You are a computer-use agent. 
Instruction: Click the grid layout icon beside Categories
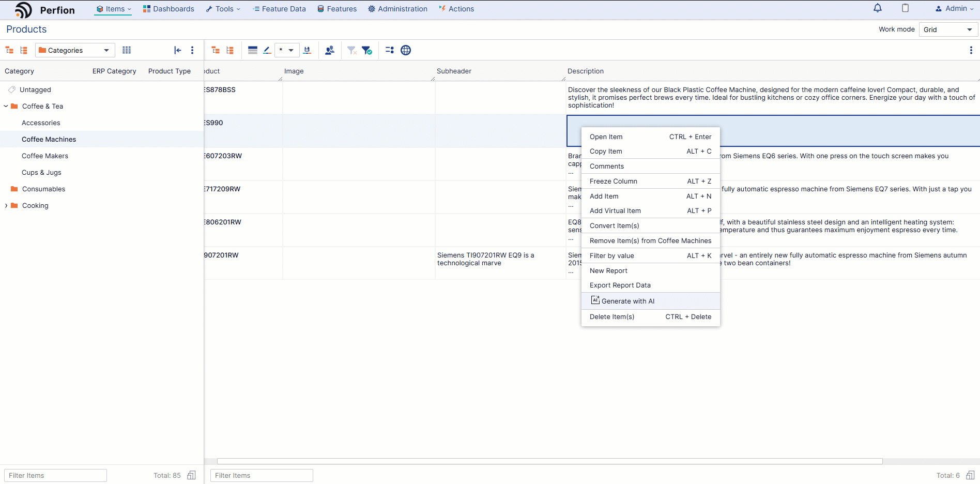click(127, 50)
